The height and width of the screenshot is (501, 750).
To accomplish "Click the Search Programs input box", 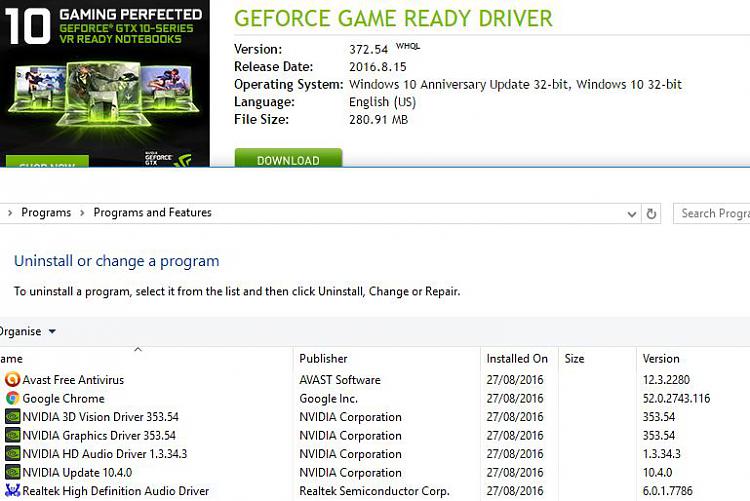I will click(x=712, y=213).
